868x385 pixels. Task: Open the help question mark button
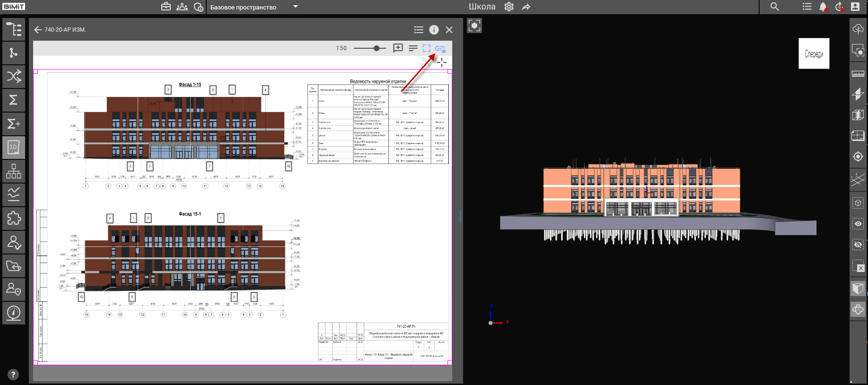[x=13, y=375]
